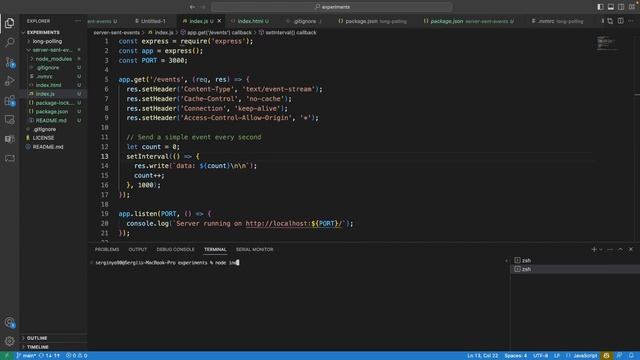The height and width of the screenshot is (360, 640).
Task: Open the PROBLEMS panel tab
Action: pos(107,249)
